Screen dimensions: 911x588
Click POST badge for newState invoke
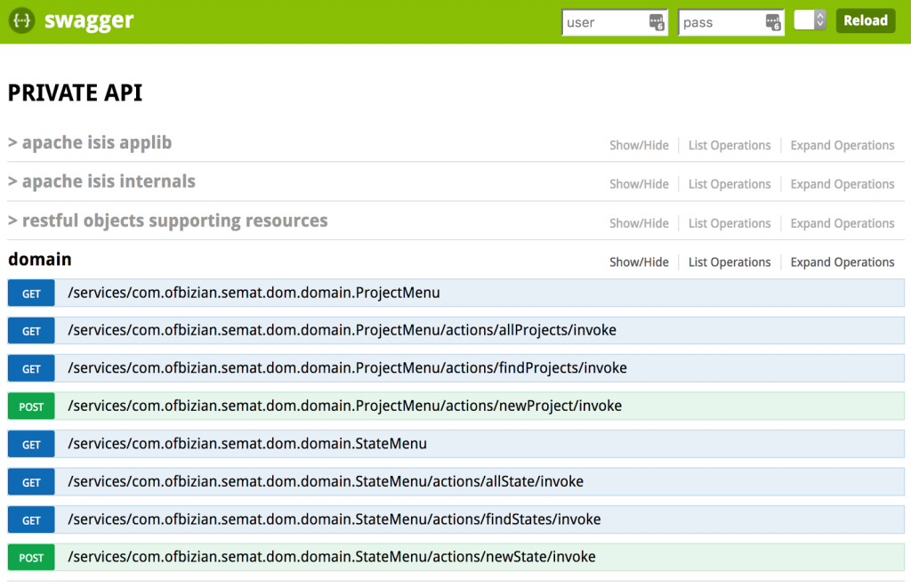[x=31, y=558]
